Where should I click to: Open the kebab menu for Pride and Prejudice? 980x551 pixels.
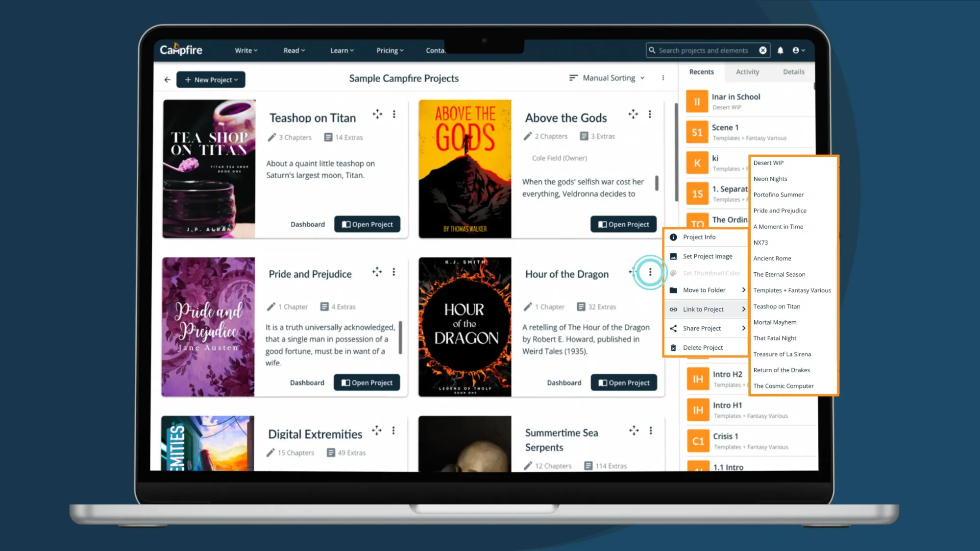point(393,272)
